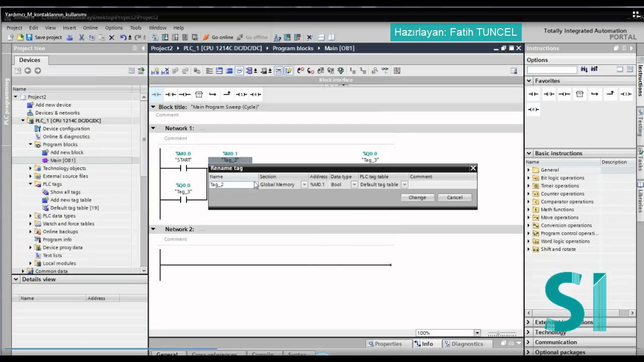The width and height of the screenshot is (644, 362).
Task: Switch to the Devices tab
Action: pos(30,60)
